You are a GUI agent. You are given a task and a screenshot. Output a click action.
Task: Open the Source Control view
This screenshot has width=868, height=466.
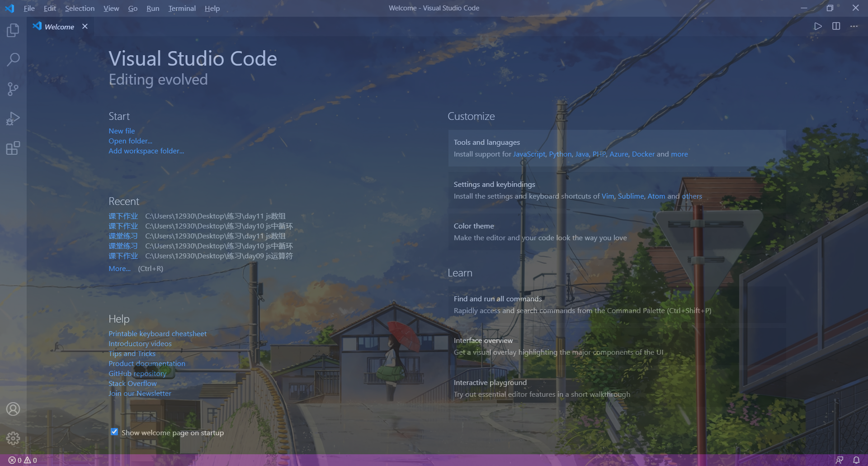point(13,89)
